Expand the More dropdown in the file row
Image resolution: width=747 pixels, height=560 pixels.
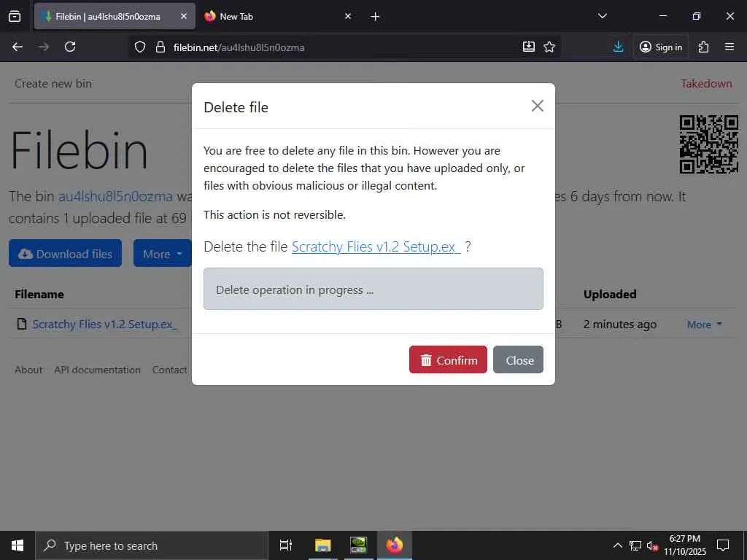705,324
